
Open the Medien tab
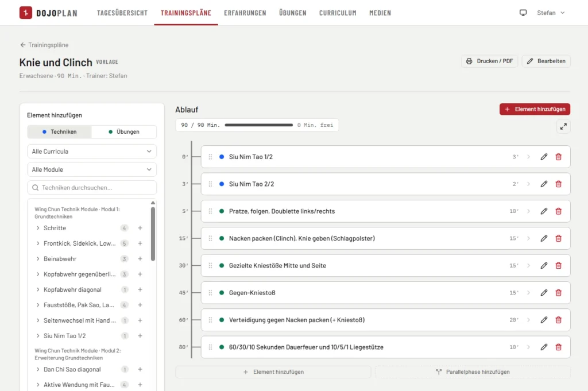coord(380,13)
